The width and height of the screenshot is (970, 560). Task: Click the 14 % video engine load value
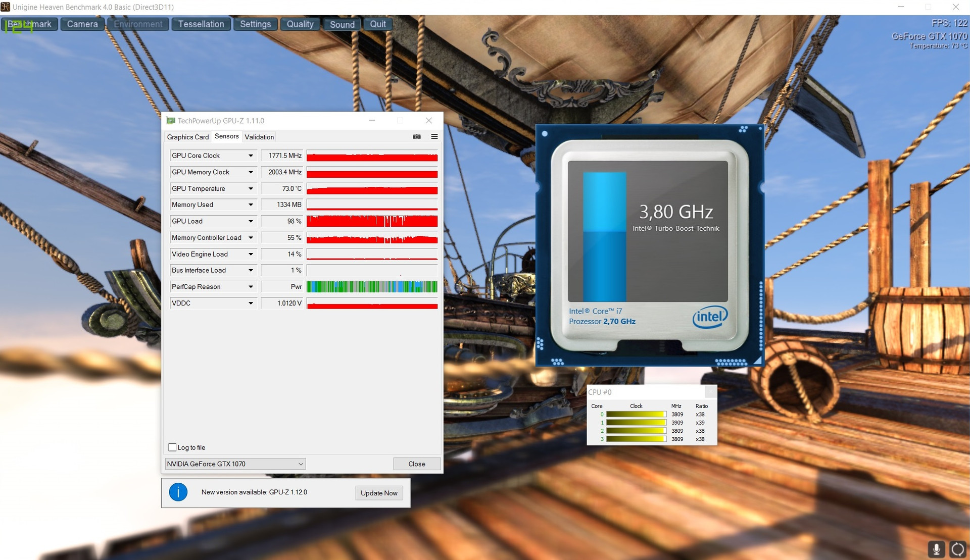[x=282, y=254]
